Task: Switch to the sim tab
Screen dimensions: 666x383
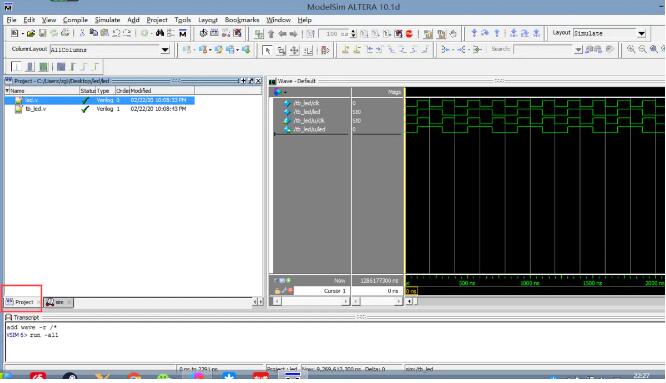Action: (59, 302)
